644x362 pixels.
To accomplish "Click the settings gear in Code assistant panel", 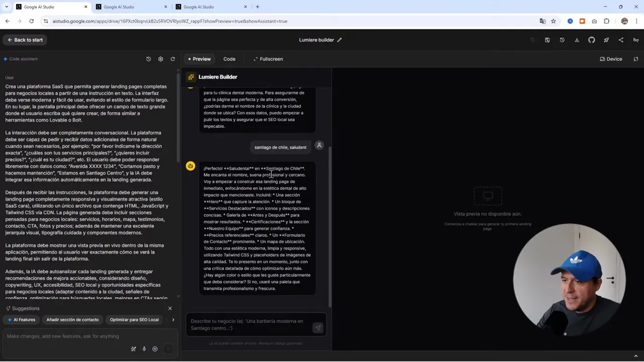I will point(160,59).
